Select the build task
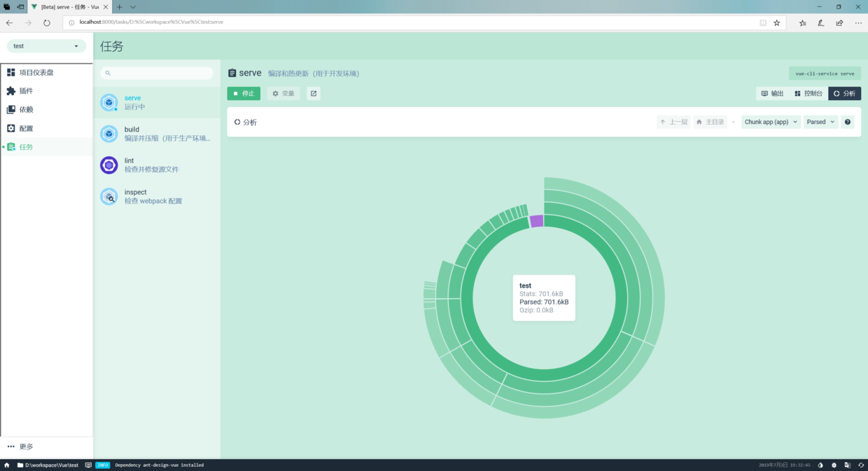Viewport: 868px width, 471px height. [x=157, y=134]
